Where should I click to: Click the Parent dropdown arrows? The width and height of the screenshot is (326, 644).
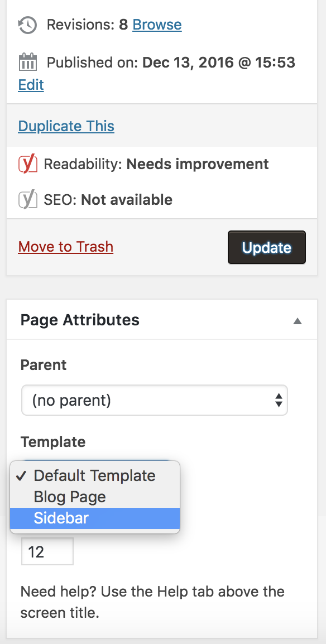(279, 400)
